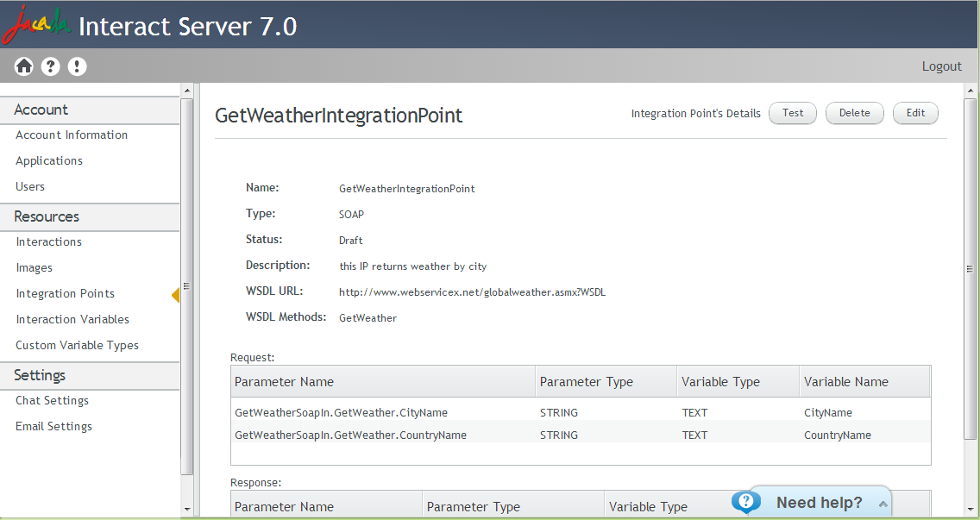
Task: Open Interactions in sidebar
Action: pos(49,241)
